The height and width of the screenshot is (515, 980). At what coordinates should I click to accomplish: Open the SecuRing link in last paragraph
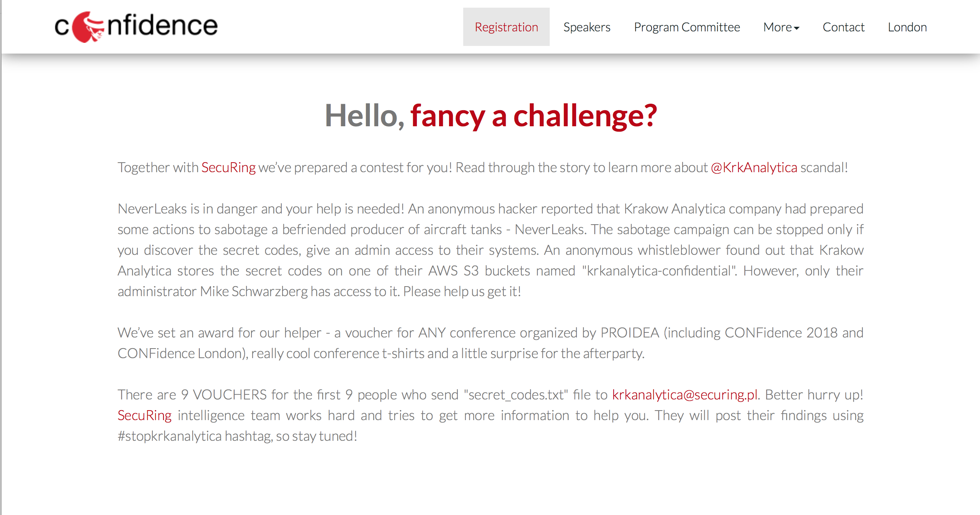click(144, 416)
